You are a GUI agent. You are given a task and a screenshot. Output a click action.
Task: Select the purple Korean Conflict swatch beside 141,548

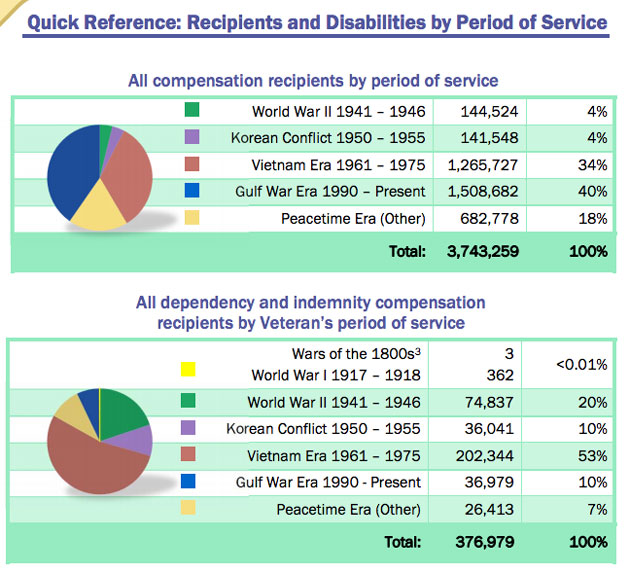click(x=193, y=137)
